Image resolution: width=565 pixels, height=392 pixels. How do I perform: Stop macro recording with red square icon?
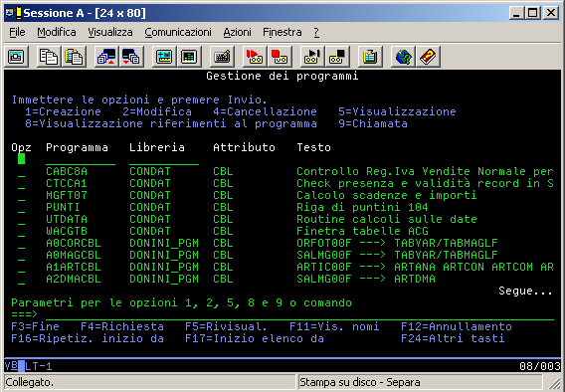tap(280, 57)
